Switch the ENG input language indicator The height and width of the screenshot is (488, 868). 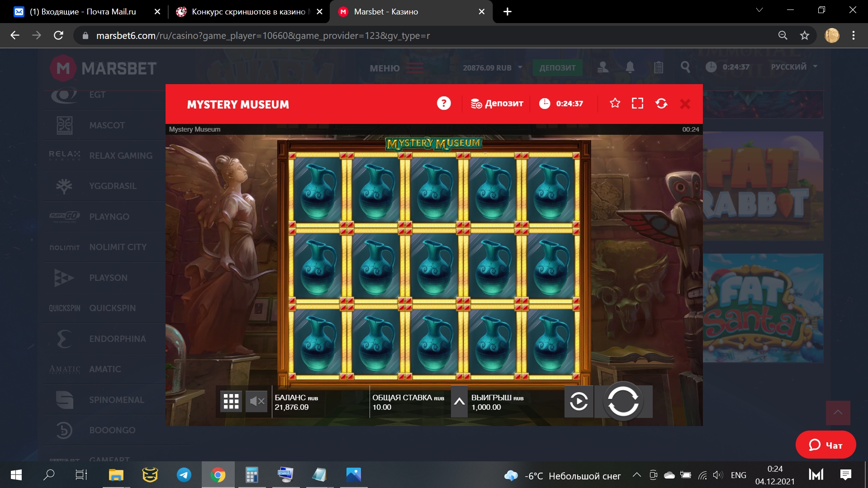coord(738,475)
